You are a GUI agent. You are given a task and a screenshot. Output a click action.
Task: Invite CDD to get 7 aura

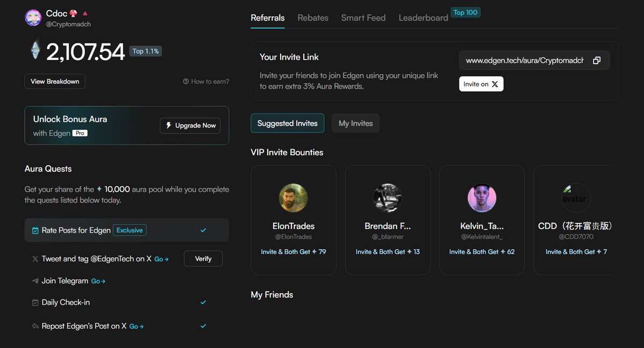(576, 251)
